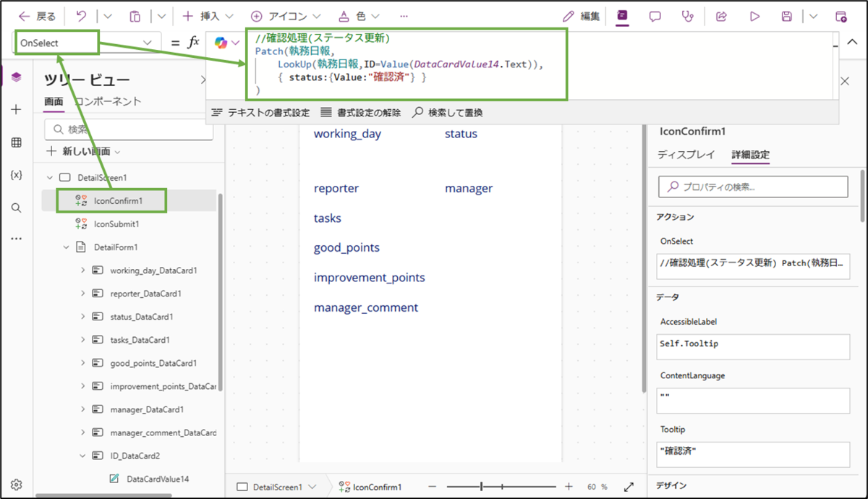Open the tree view layers icon
Image resolution: width=868 pixels, height=499 pixels.
pyautogui.click(x=16, y=77)
